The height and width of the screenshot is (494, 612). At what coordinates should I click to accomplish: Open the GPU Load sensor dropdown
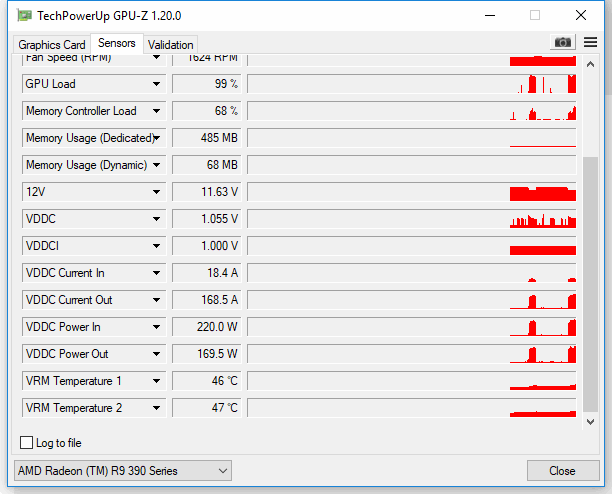click(x=157, y=84)
